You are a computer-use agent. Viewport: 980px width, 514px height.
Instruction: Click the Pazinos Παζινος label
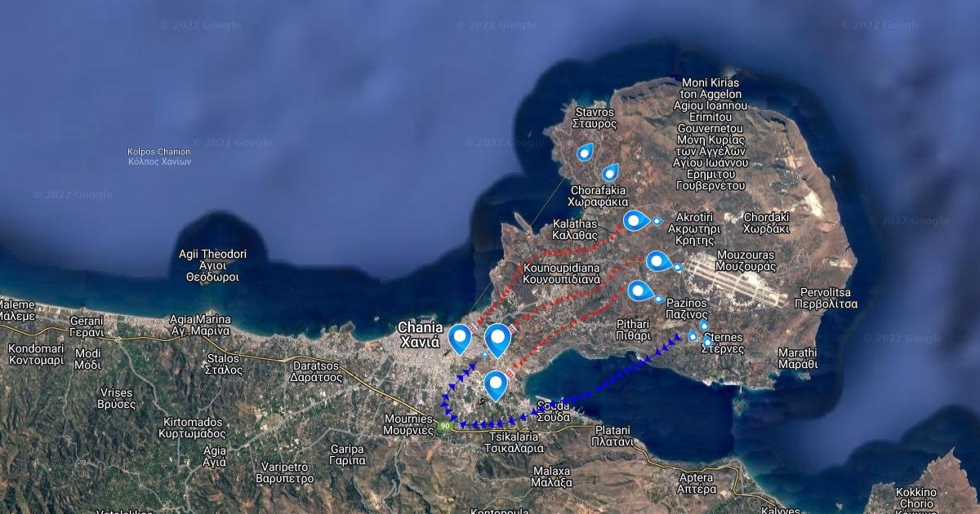click(687, 308)
